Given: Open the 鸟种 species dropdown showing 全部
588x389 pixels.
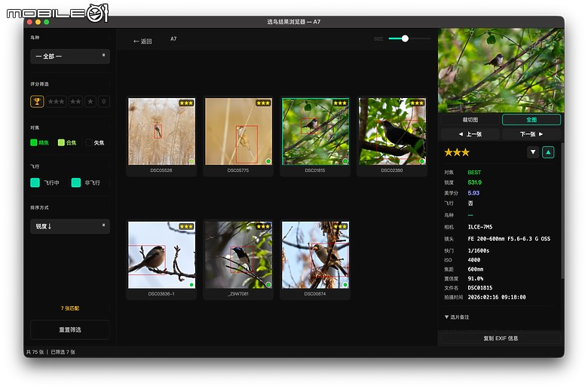Looking at the screenshot, I should click(x=70, y=57).
